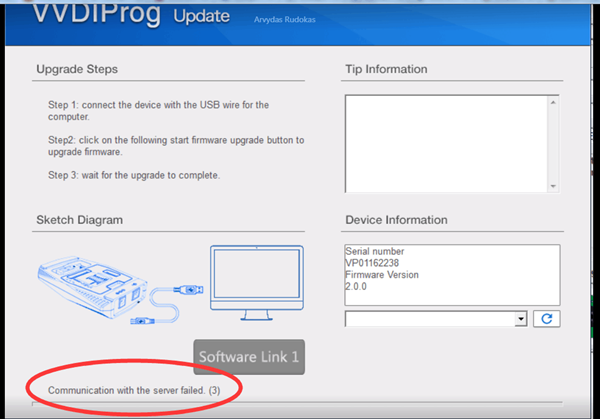Open the device selection dropdown arrow
The image size is (600, 419).
pyautogui.click(x=521, y=319)
